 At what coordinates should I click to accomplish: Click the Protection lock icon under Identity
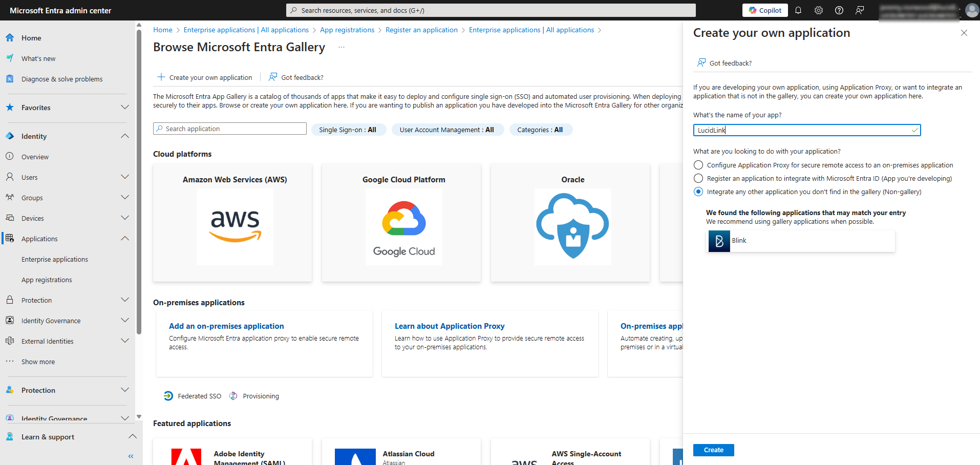click(x=10, y=300)
